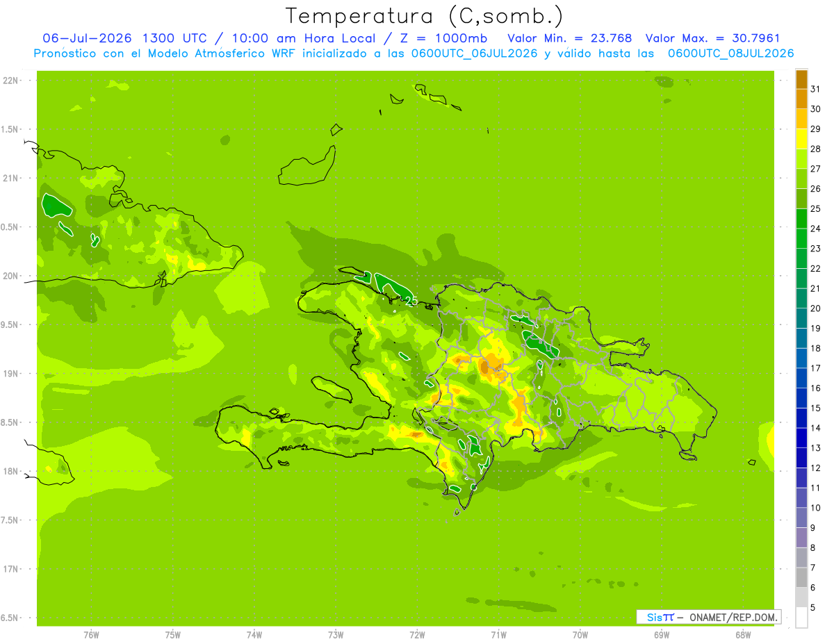834x644 pixels.
Task: Select the blue colorbar swatch between 15 and 16
Action: (801, 398)
